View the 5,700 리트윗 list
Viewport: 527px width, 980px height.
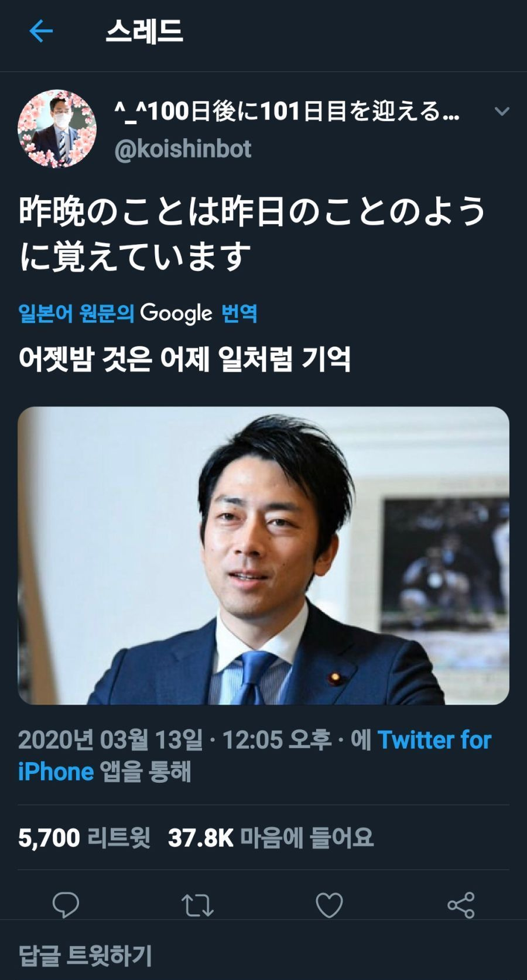84,838
